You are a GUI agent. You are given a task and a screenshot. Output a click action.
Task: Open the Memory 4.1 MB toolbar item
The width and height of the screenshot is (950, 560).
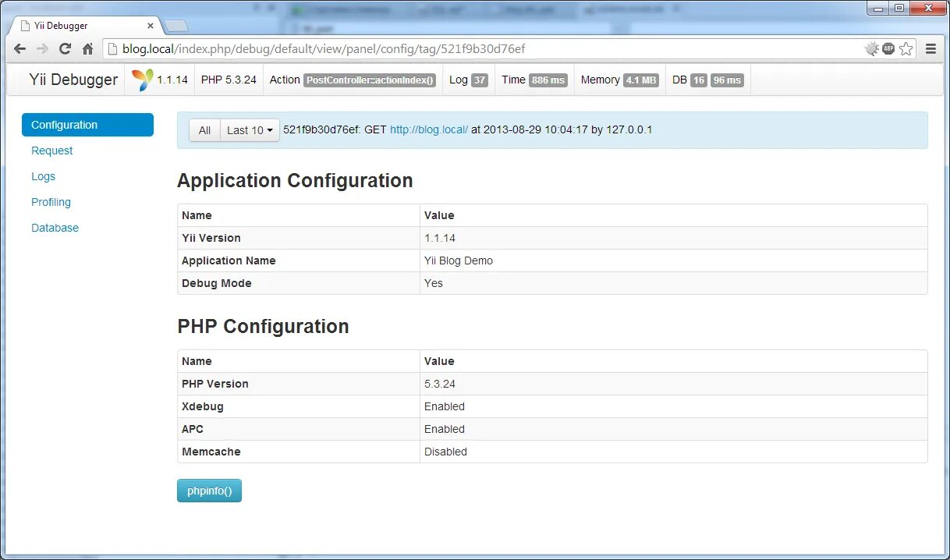point(619,80)
